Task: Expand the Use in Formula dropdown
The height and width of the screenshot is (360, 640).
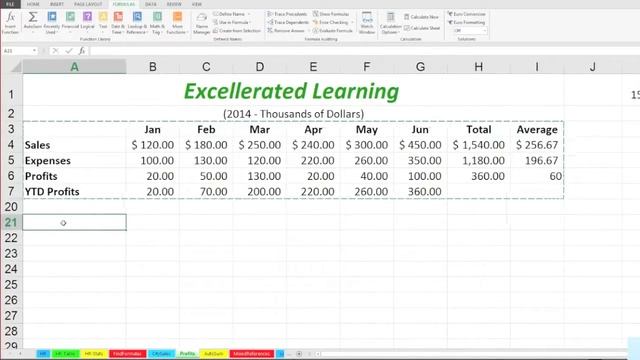Action: pyautogui.click(x=249, y=22)
